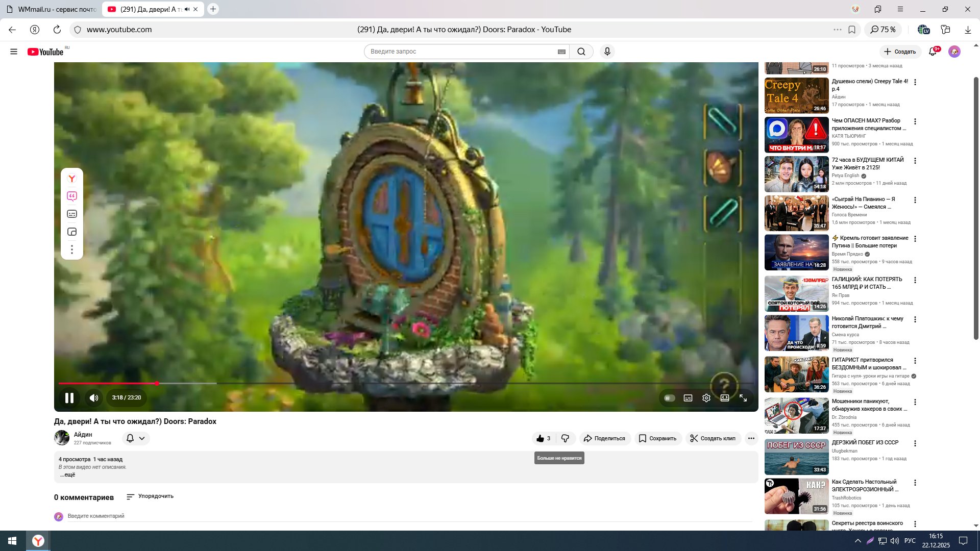The image size is (980, 551).
Task: Like the video
Action: (543, 438)
